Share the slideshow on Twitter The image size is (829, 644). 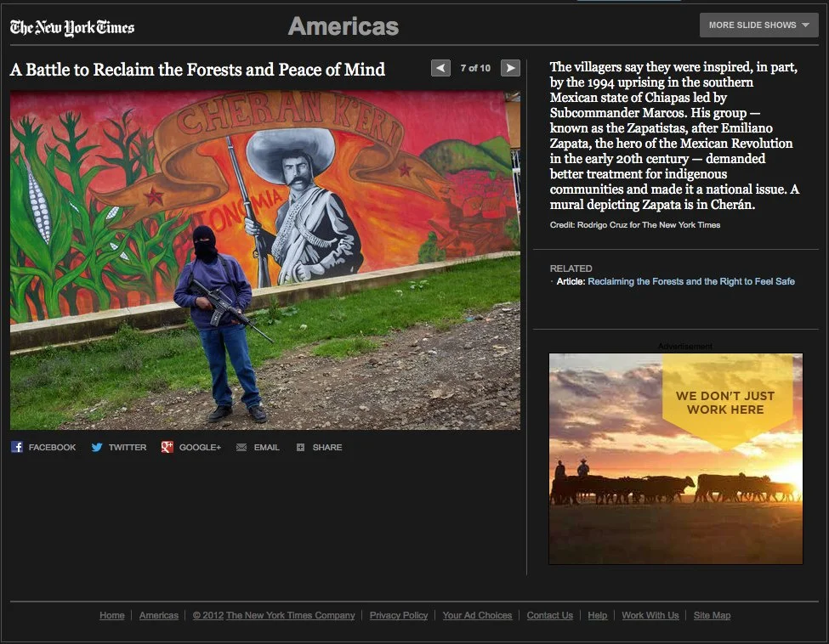coord(119,447)
